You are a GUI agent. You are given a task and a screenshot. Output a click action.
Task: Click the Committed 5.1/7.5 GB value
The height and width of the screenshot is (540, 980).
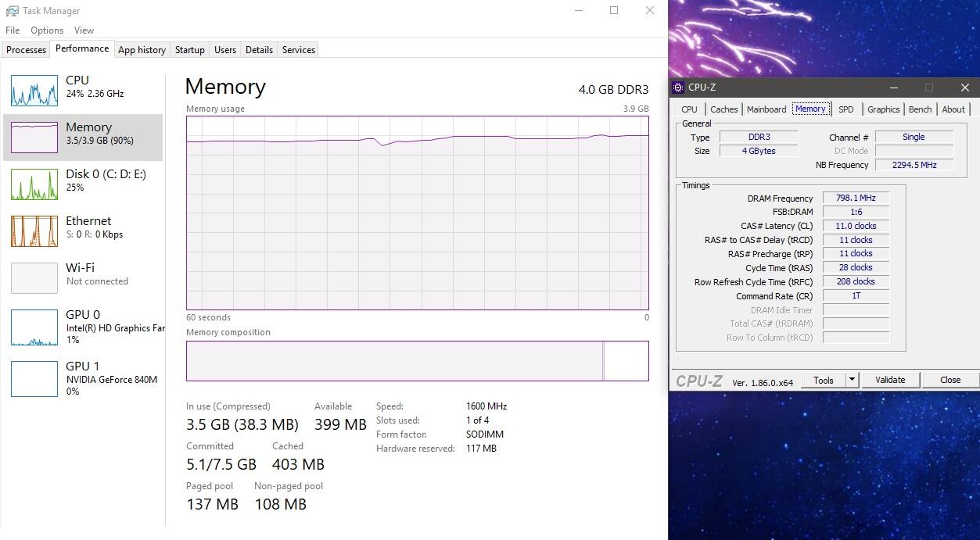(221, 464)
